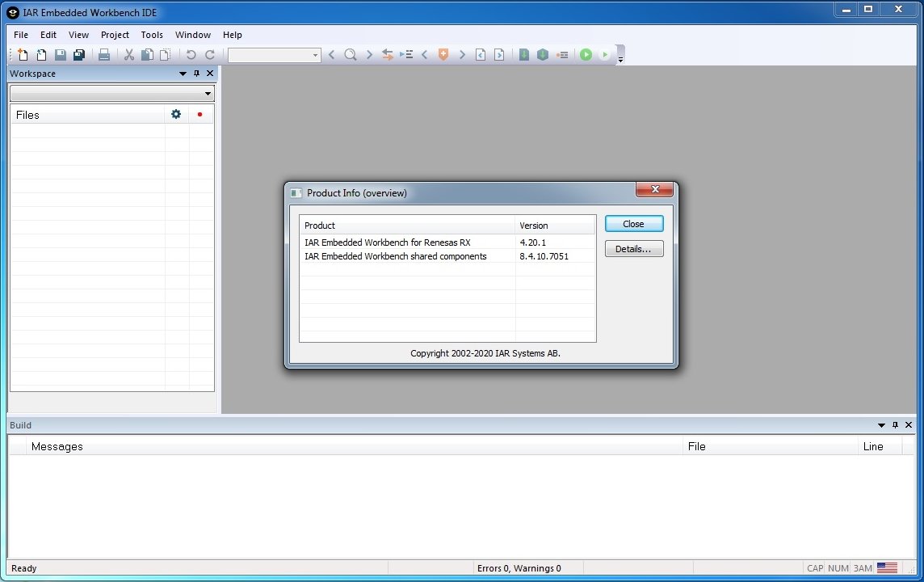The image size is (924, 582).
Task: Click the Compile green arrow icon
Action: (x=524, y=55)
